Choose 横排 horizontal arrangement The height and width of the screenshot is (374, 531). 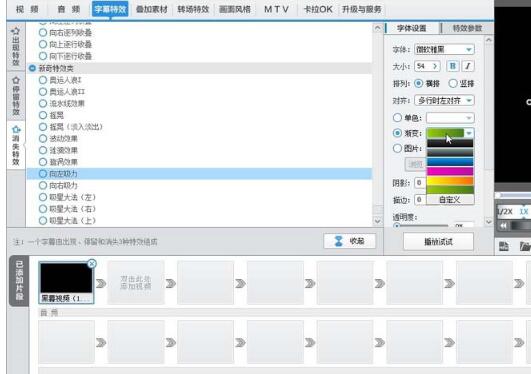tap(419, 83)
